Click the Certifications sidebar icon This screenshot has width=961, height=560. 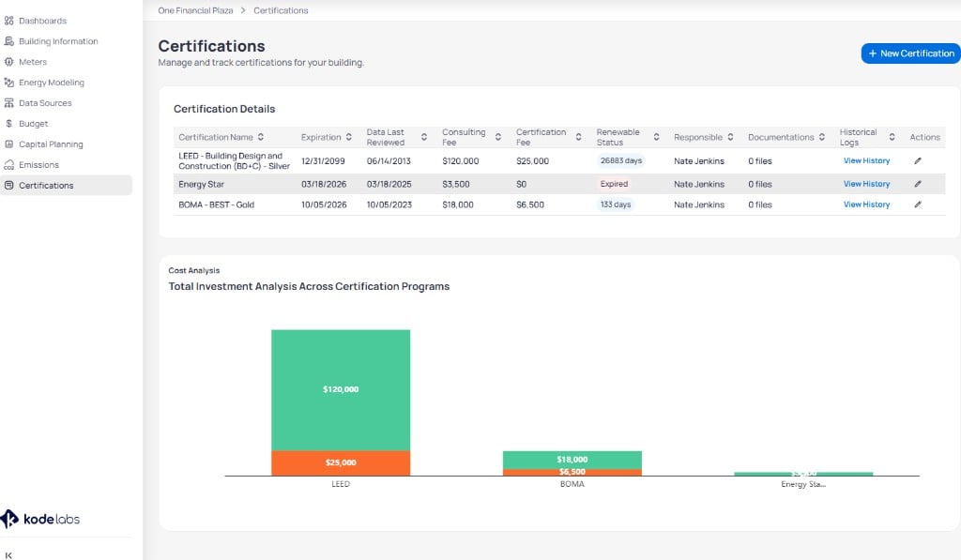[8, 185]
